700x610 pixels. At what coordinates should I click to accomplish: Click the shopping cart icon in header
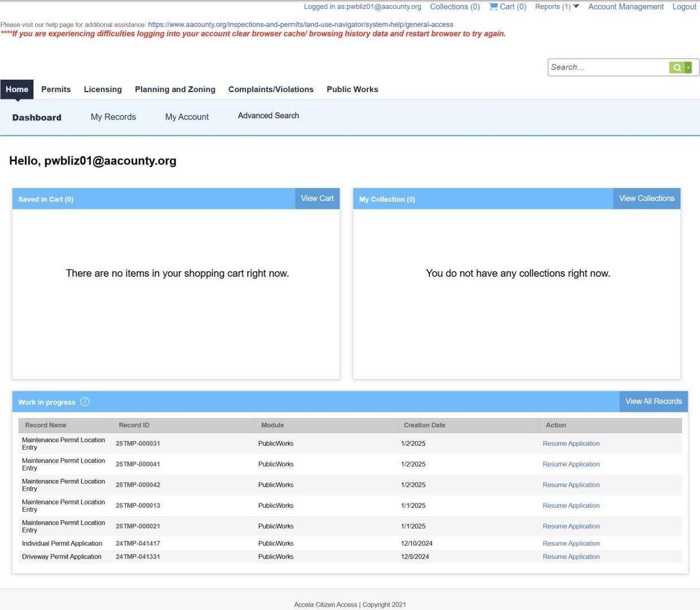(493, 7)
